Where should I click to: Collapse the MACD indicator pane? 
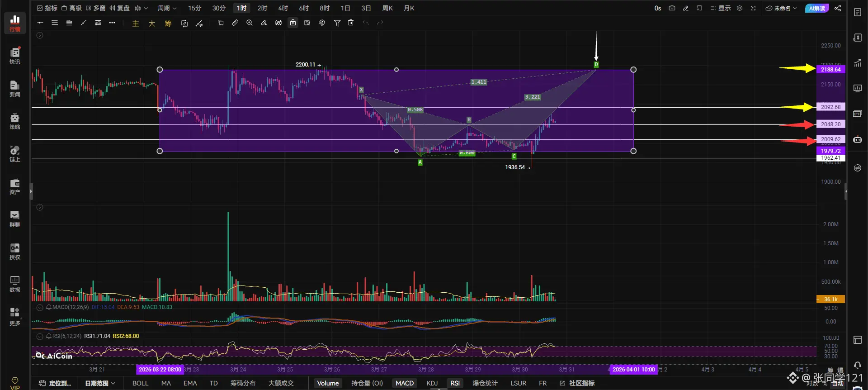(x=40, y=307)
